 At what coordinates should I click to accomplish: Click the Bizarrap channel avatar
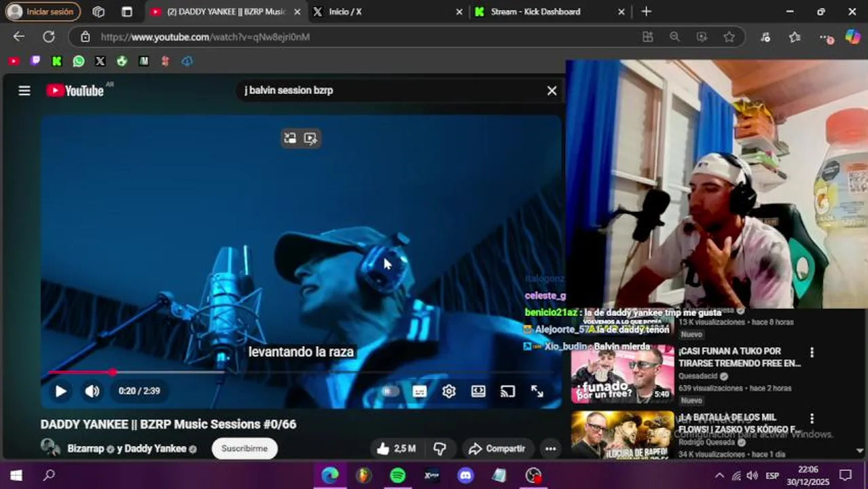(x=50, y=448)
